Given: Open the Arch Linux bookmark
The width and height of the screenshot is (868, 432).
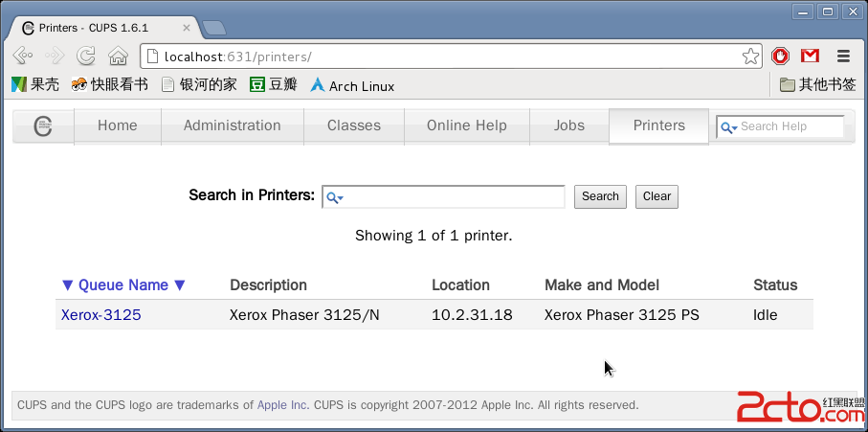Looking at the screenshot, I should [352, 86].
